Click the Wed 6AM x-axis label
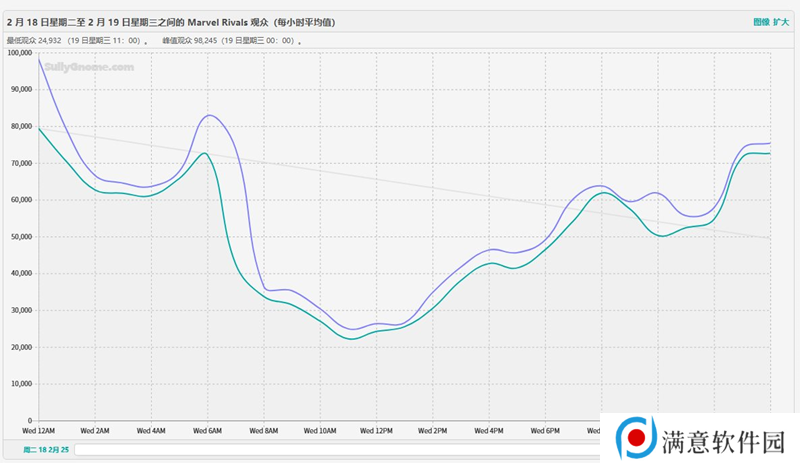Viewport: 800px width, 463px height. [x=207, y=431]
